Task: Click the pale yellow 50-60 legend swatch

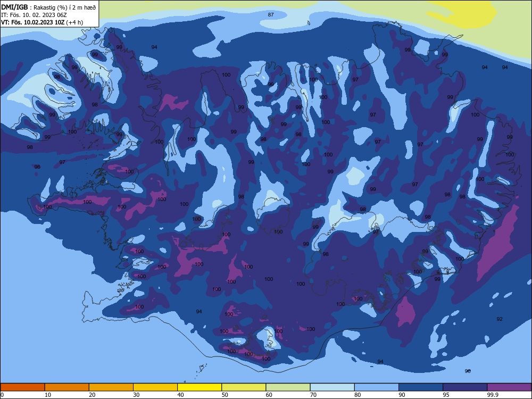Action: pyautogui.click(x=244, y=387)
